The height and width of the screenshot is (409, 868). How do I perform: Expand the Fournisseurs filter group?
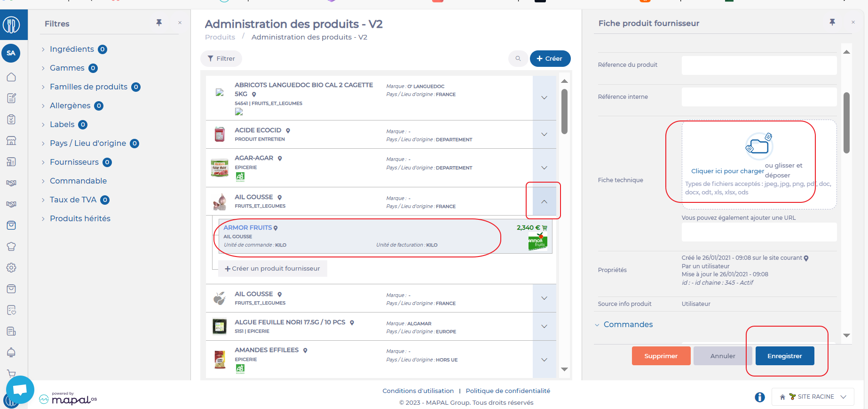(74, 162)
